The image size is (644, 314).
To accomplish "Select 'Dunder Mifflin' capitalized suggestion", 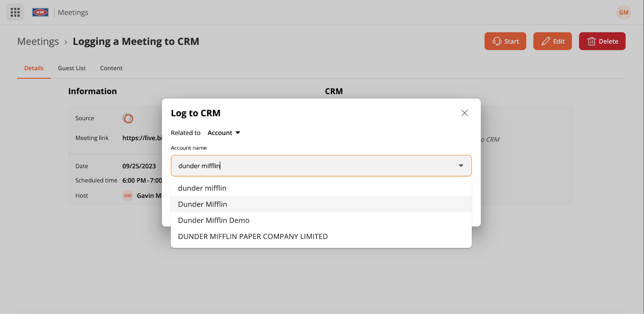I will 321,204.
